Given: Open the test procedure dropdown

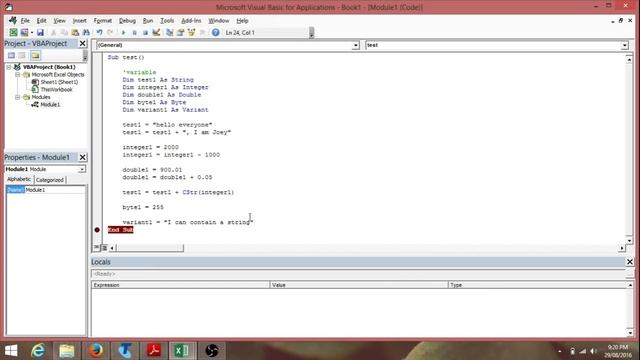Looking at the screenshot, I should point(624,45).
